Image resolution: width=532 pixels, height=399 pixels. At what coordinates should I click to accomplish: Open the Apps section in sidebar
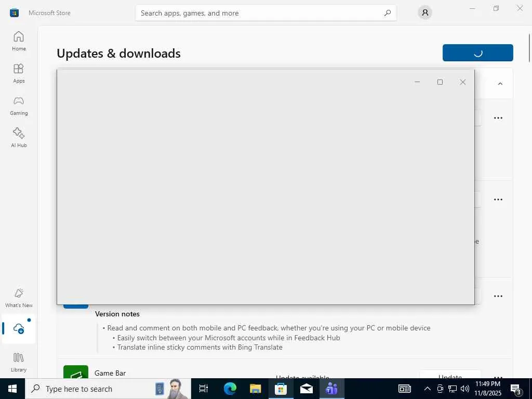tap(19, 73)
